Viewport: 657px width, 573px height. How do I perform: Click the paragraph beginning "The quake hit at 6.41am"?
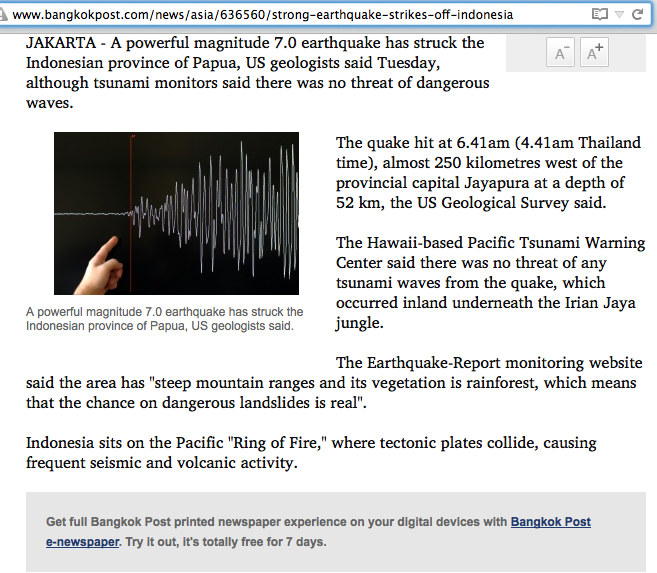tap(488, 173)
